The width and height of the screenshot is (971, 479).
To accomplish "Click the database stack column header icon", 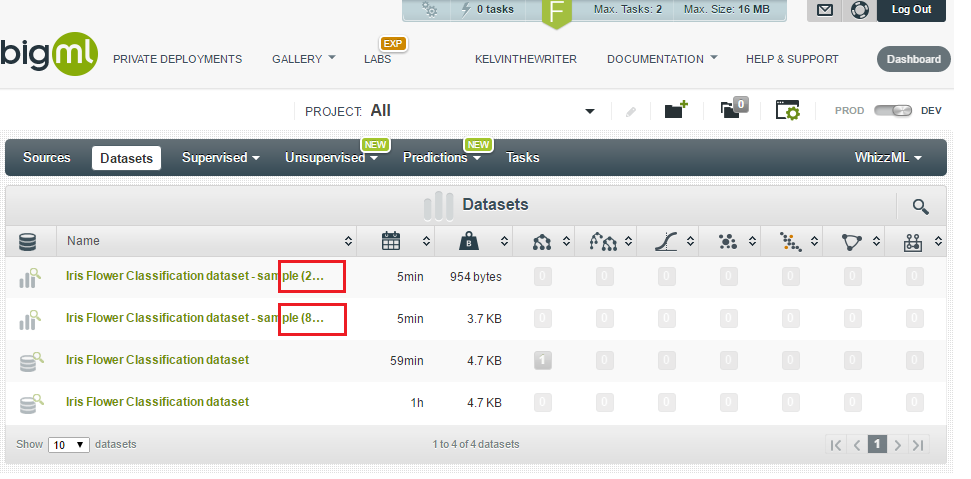I will [27, 241].
